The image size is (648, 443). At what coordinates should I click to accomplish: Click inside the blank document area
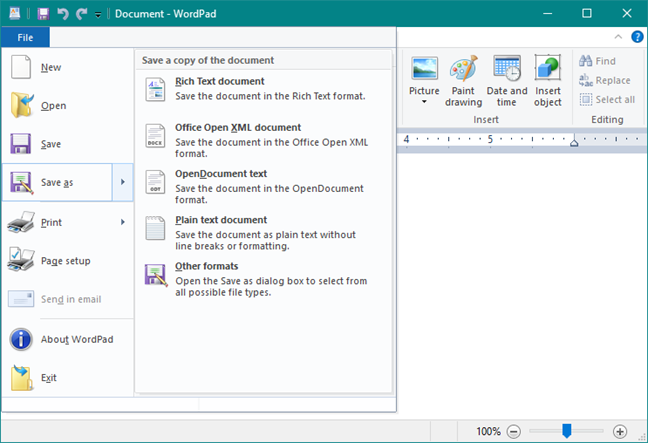522,285
